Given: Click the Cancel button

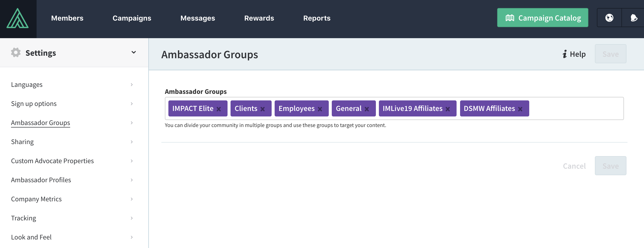Looking at the screenshot, I should coord(574,166).
